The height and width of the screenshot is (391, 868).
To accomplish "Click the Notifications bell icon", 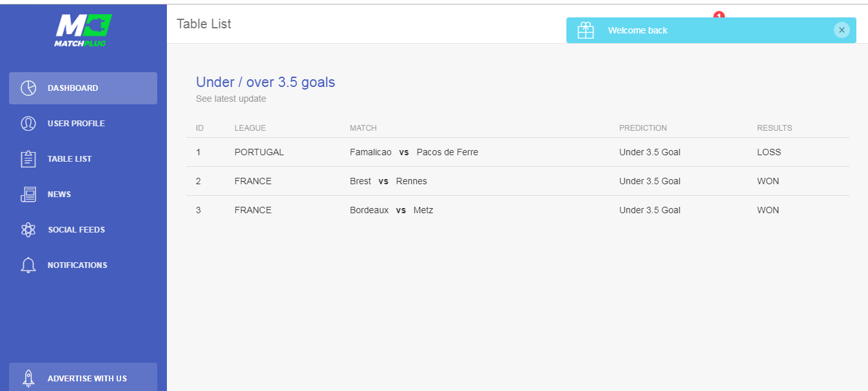I will coord(28,265).
